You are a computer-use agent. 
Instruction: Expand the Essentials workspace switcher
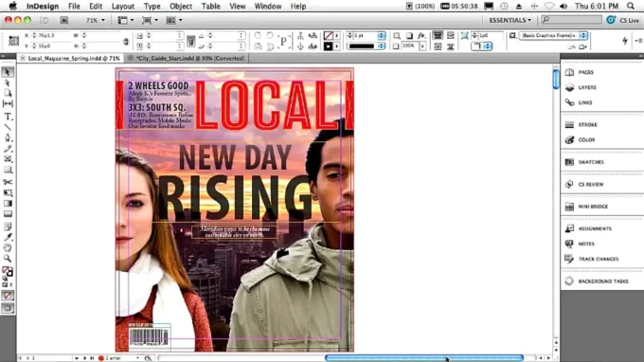pos(510,20)
